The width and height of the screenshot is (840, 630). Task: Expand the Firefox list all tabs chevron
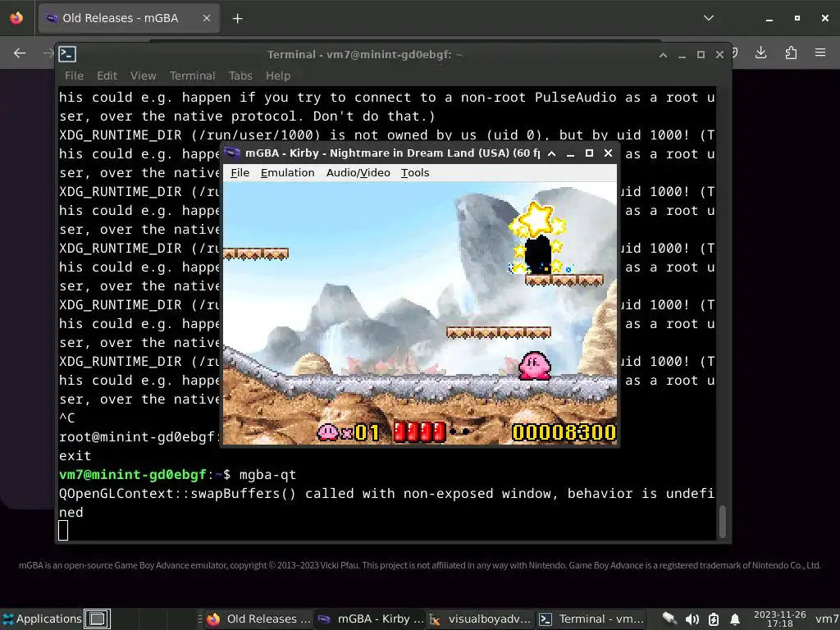708,18
